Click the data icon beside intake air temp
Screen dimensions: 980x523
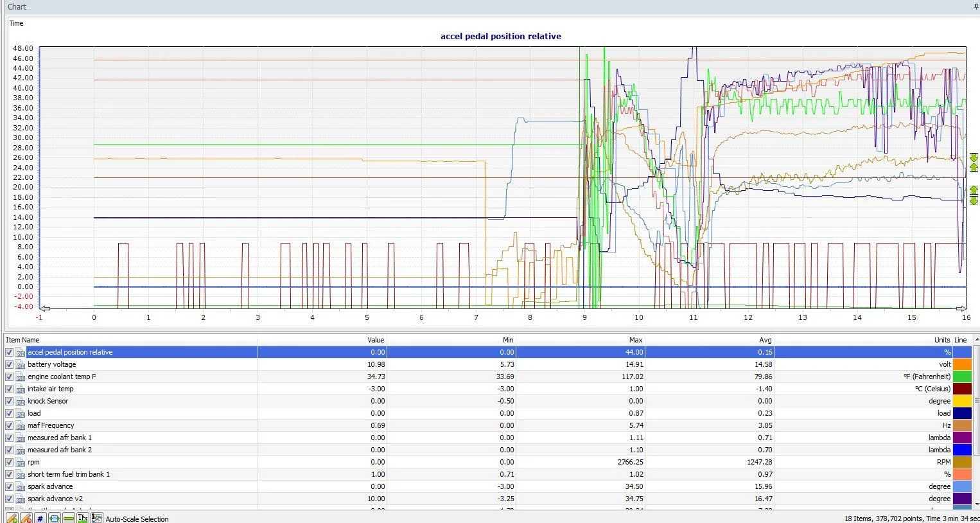[x=21, y=389]
